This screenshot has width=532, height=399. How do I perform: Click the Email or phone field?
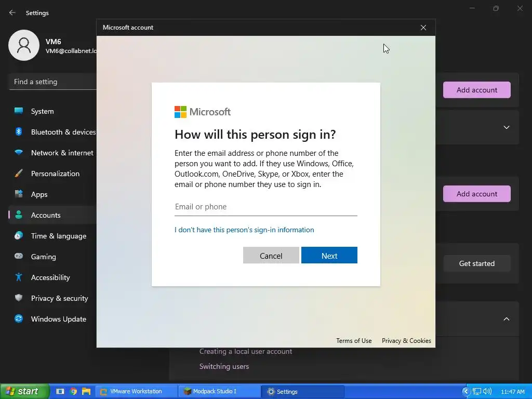click(265, 207)
